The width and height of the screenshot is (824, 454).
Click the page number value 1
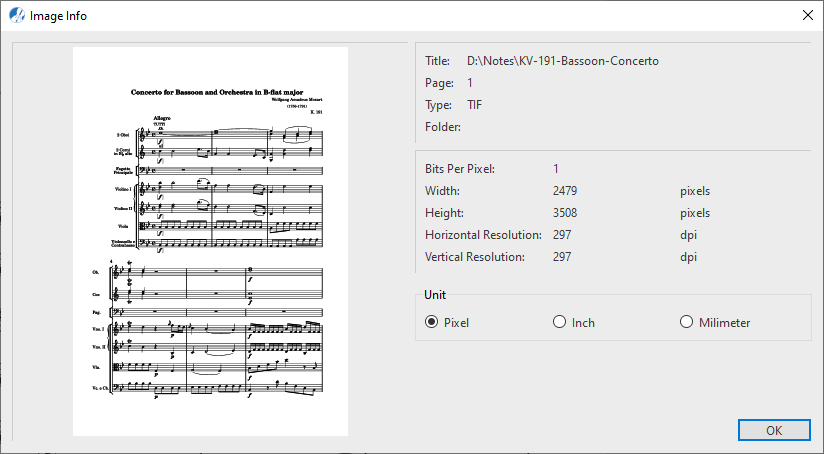[x=470, y=83]
